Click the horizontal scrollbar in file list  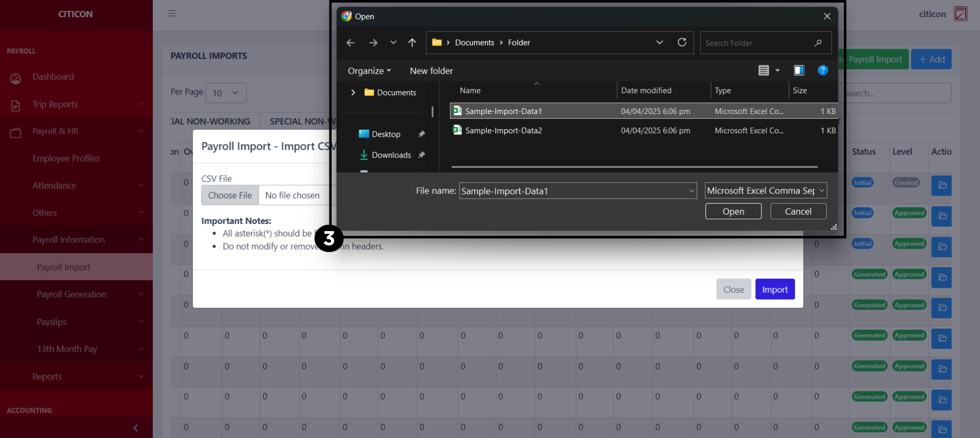(x=634, y=167)
